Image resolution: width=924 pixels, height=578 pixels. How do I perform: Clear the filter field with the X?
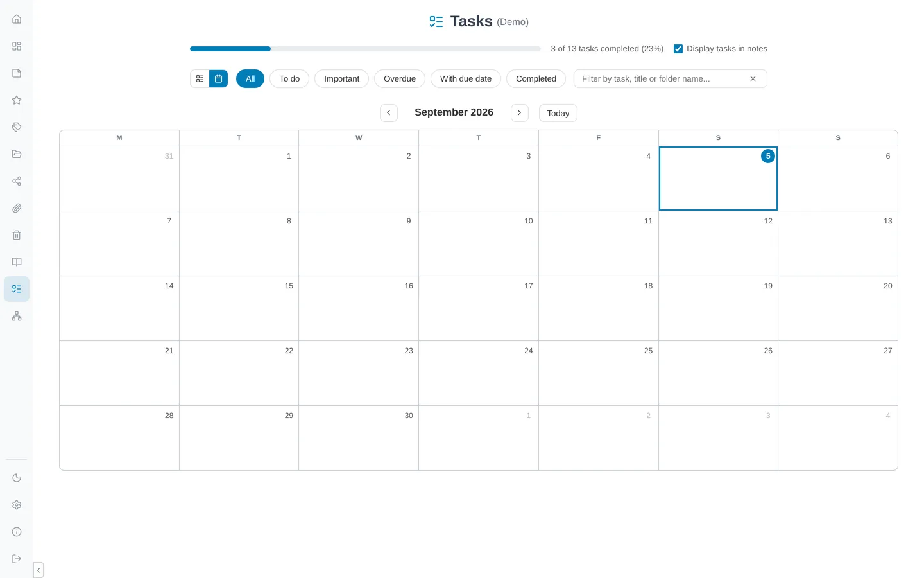point(753,78)
